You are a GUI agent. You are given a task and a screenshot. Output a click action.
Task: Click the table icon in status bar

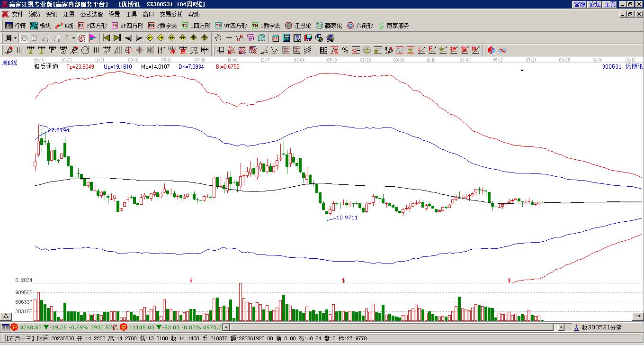click(x=5, y=327)
